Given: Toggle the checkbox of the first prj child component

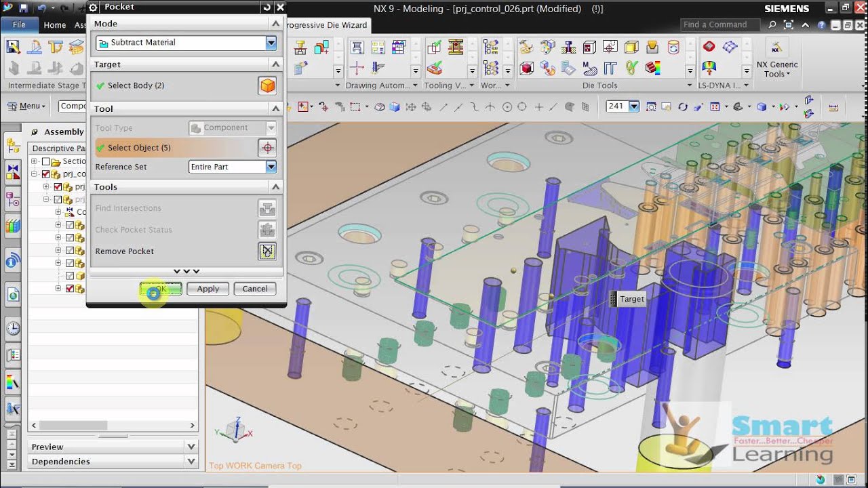Looking at the screenshot, I should click(58, 187).
